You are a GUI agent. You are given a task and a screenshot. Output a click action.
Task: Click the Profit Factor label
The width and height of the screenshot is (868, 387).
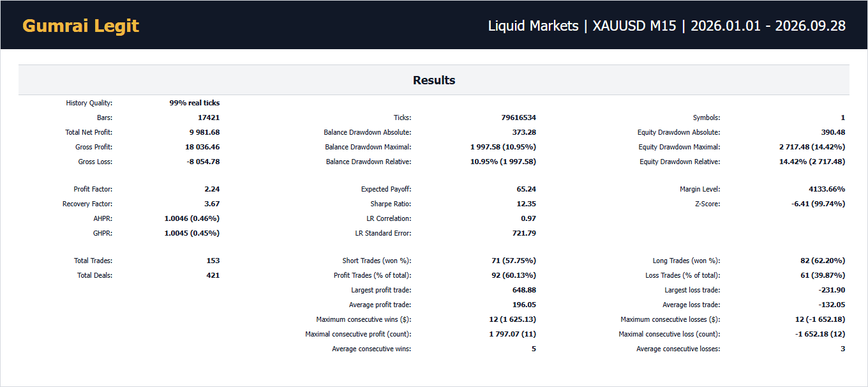click(93, 189)
